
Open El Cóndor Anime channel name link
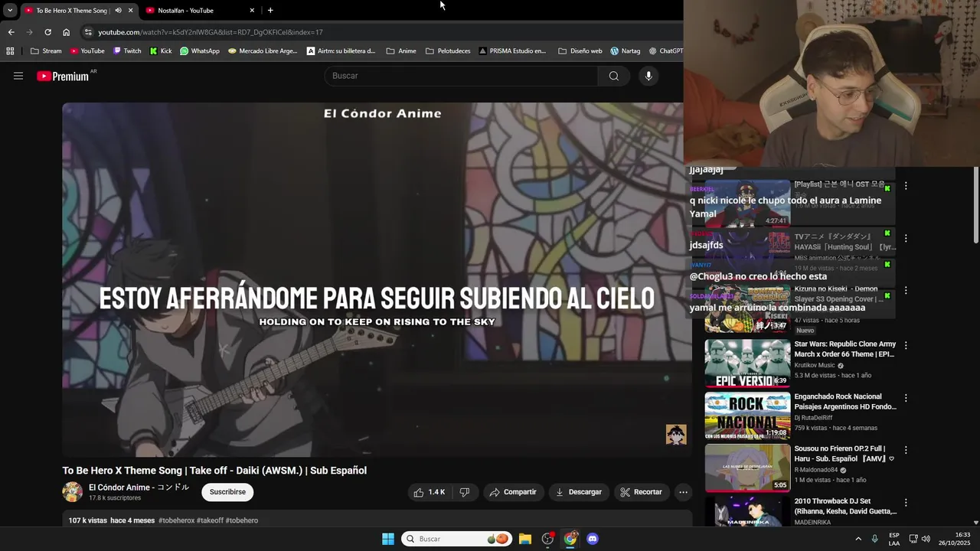point(139,487)
